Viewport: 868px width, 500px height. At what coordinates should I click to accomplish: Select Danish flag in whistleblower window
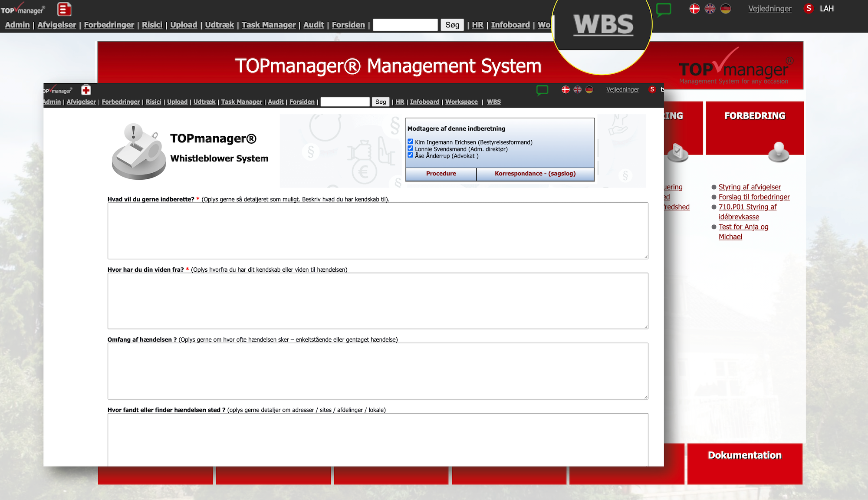coord(566,89)
